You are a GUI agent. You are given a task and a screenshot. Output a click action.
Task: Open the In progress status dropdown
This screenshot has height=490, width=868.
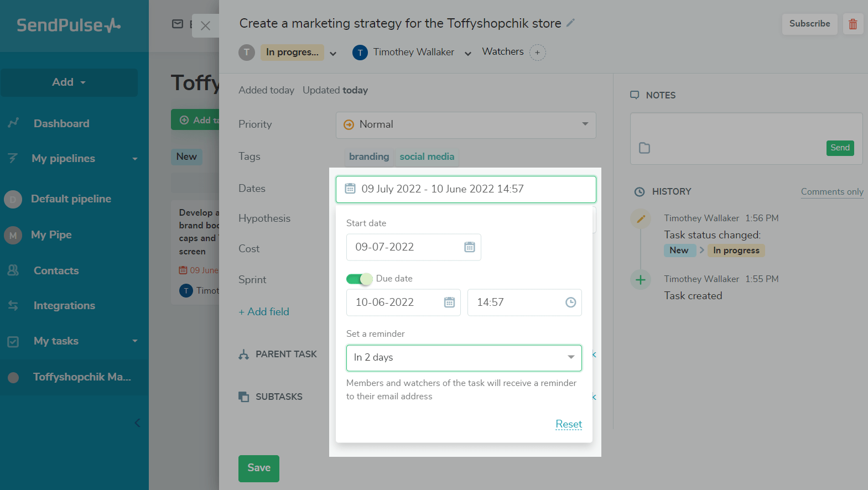333,53
